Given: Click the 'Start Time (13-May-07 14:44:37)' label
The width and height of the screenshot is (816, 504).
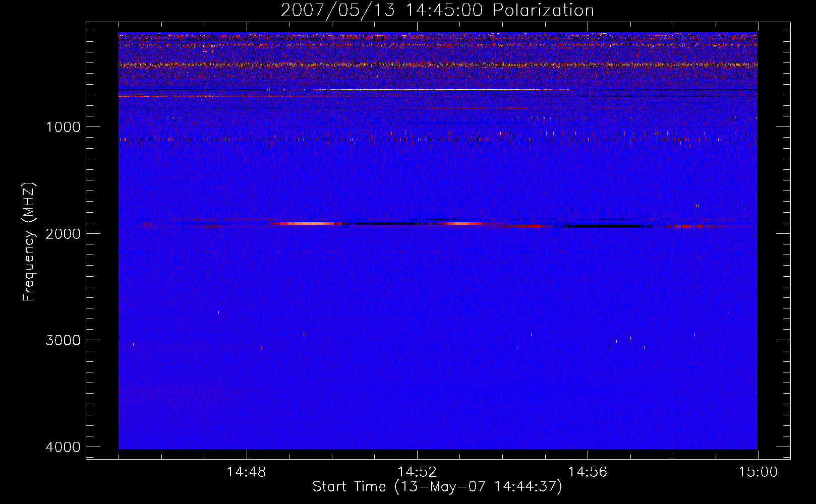Looking at the screenshot, I should 437,487.
